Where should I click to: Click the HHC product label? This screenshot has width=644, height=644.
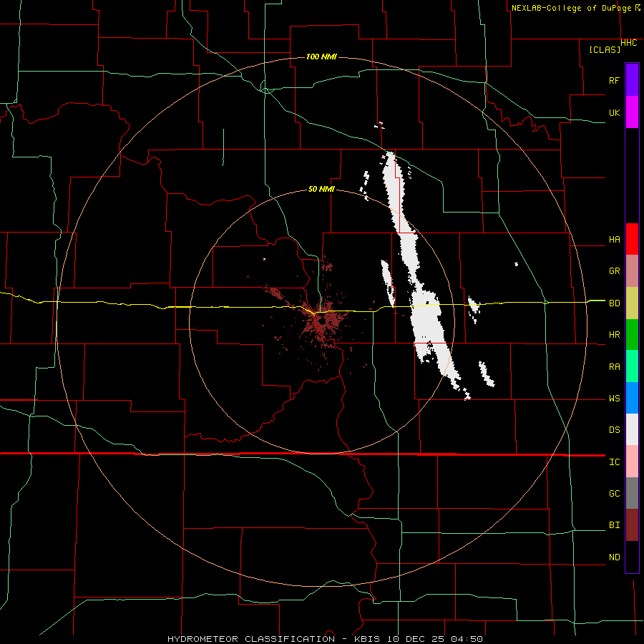[629, 43]
